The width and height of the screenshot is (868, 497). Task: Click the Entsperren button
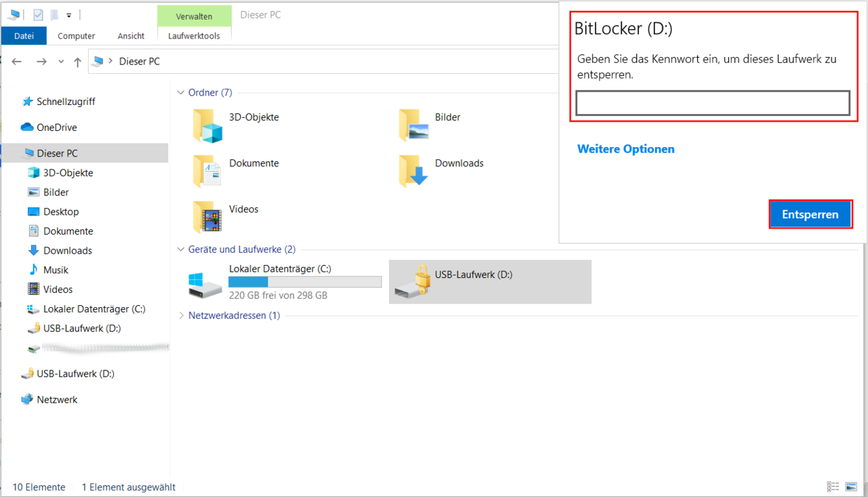pyautogui.click(x=810, y=214)
